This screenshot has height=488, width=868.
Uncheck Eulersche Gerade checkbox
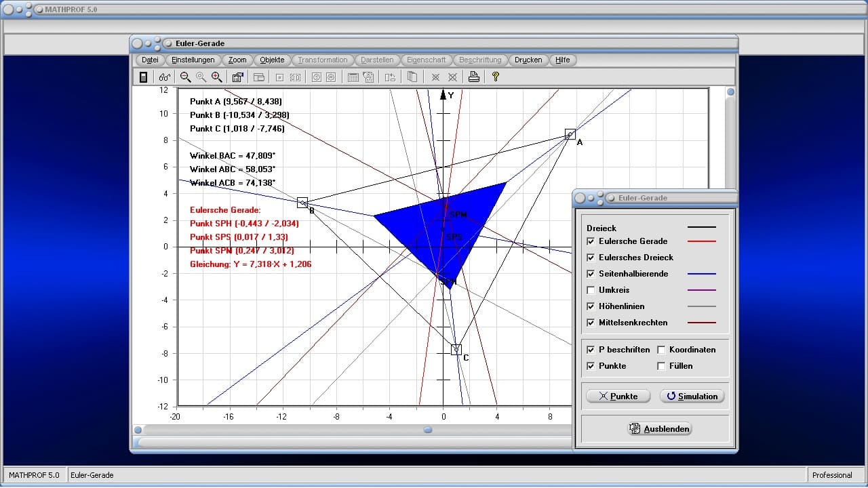(591, 241)
